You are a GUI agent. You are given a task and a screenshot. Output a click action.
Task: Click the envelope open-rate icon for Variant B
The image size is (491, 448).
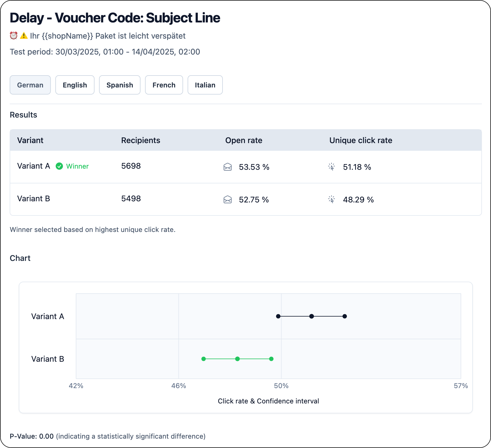click(228, 200)
